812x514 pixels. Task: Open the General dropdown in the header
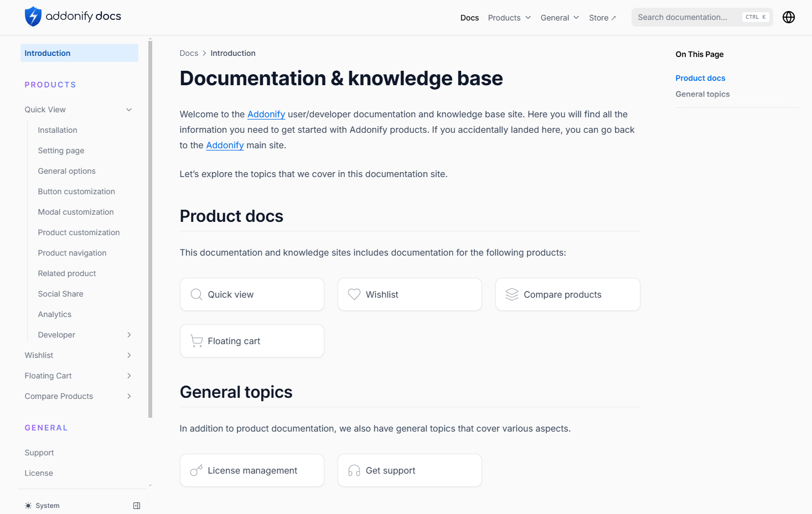click(559, 17)
